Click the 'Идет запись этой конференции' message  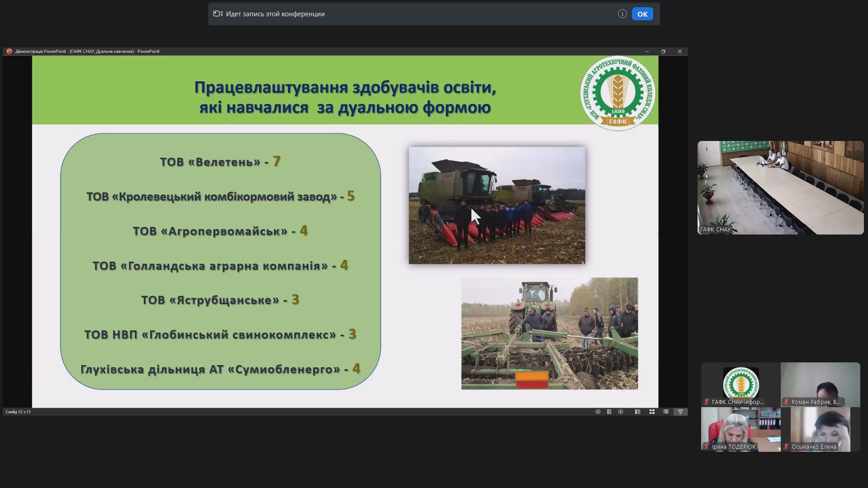coord(275,14)
